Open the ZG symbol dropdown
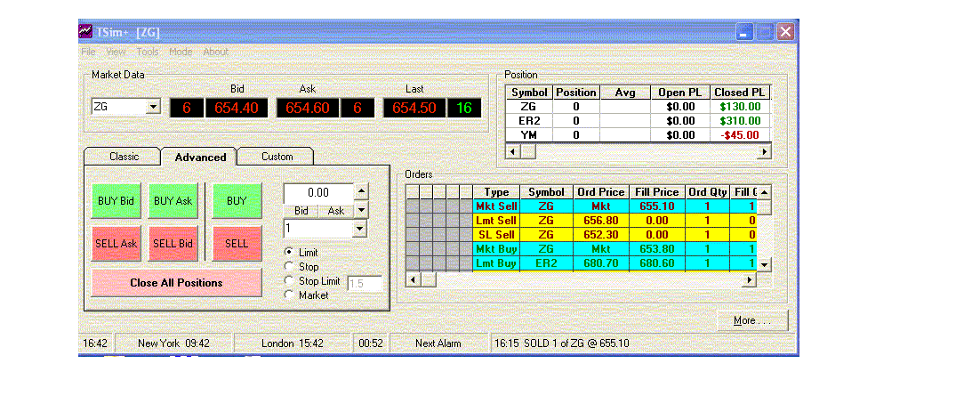The height and width of the screenshot is (420, 980). coord(154,107)
